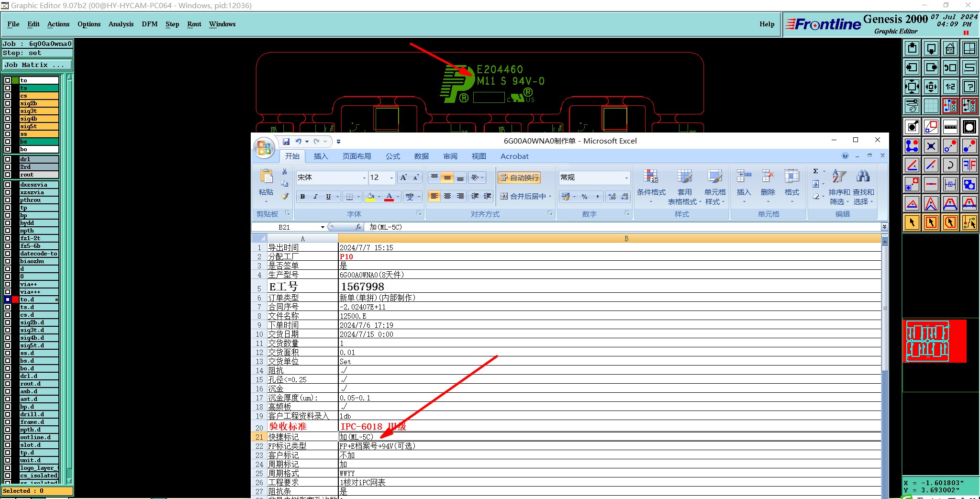
Task: Open the font color dropdown arrow
Action: pos(398,197)
